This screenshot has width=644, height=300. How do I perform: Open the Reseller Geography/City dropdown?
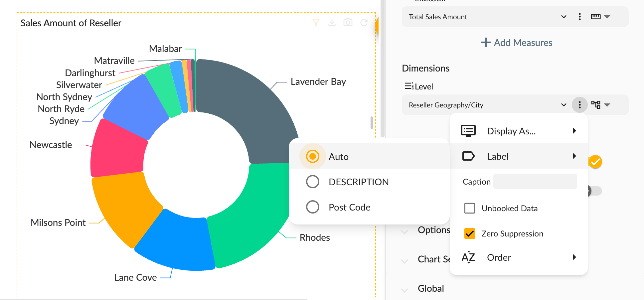(x=563, y=105)
